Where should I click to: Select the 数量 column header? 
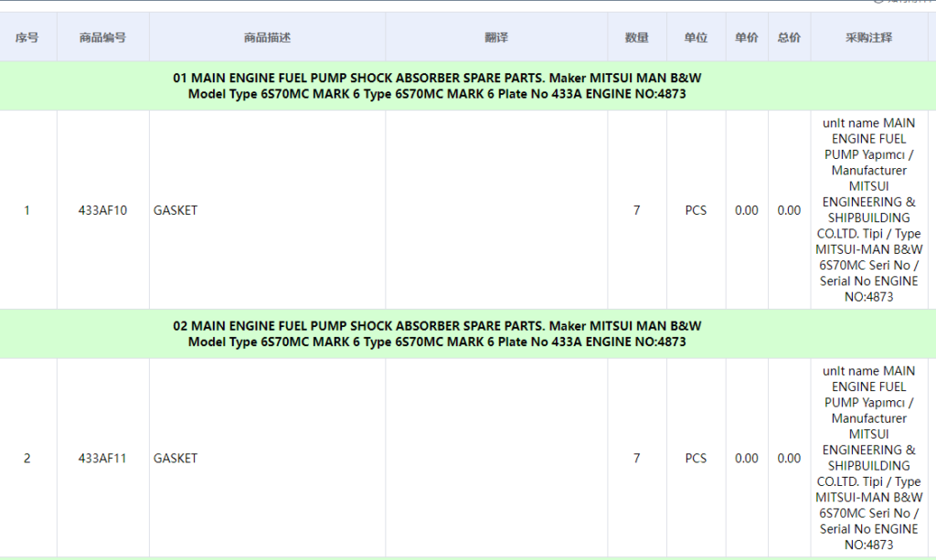point(637,37)
